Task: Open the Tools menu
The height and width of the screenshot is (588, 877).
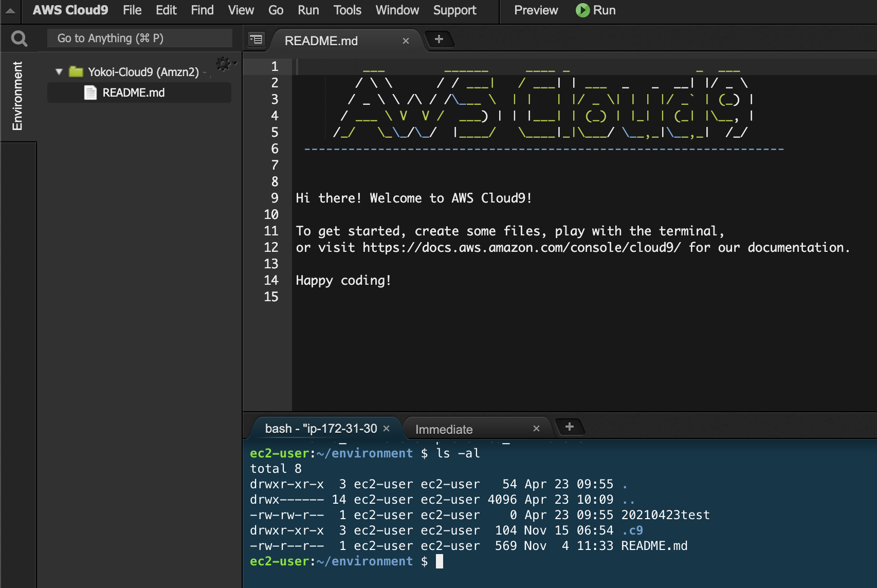Action: point(347,10)
